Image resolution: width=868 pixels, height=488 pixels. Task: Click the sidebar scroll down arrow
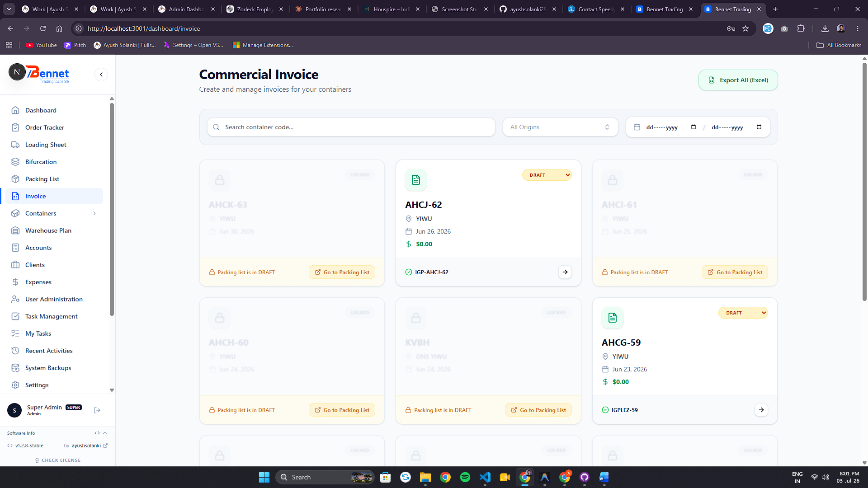[x=112, y=390]
